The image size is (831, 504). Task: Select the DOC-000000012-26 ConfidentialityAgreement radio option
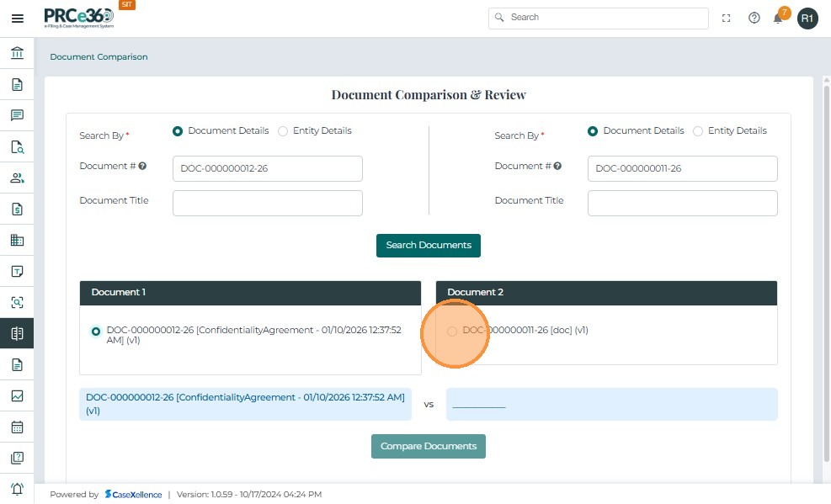[96, 331]
